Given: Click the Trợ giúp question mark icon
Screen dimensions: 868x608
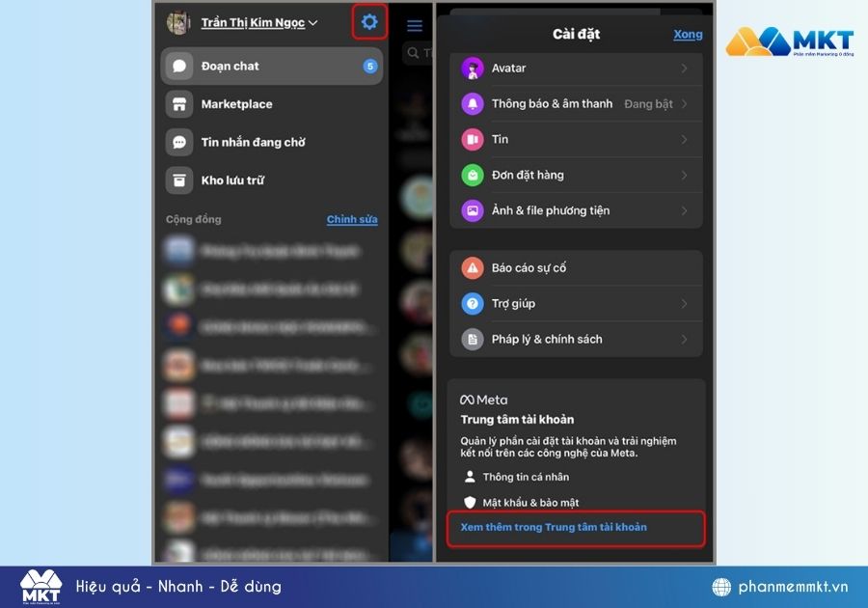Looking at the screenshot, I should coord(472,303).
